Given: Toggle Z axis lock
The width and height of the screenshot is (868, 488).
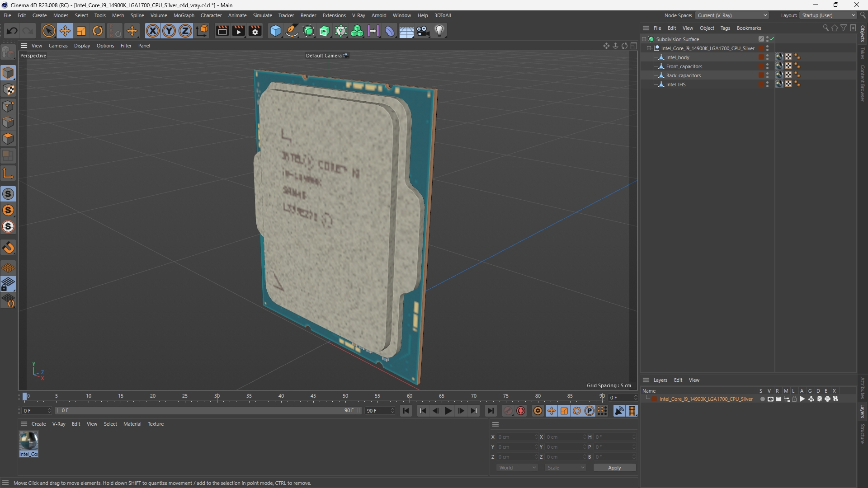Looking at the screenshot, I should click(x=185, y=31).
